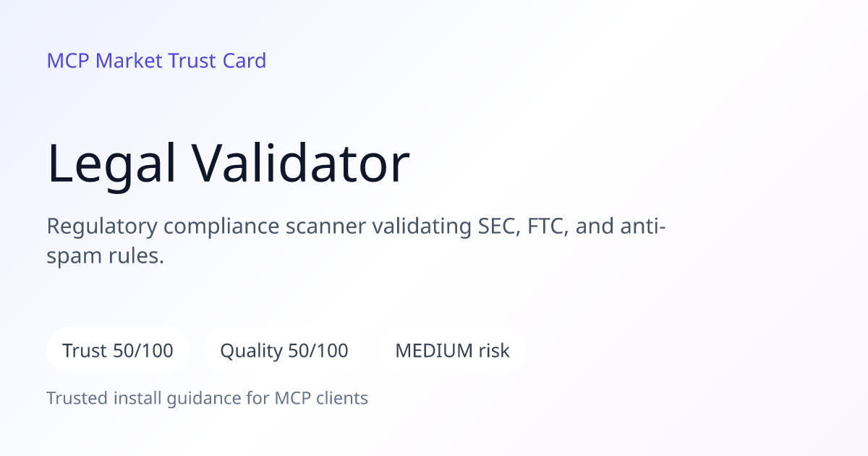Click the word Regulatory in description

point(102,227)
